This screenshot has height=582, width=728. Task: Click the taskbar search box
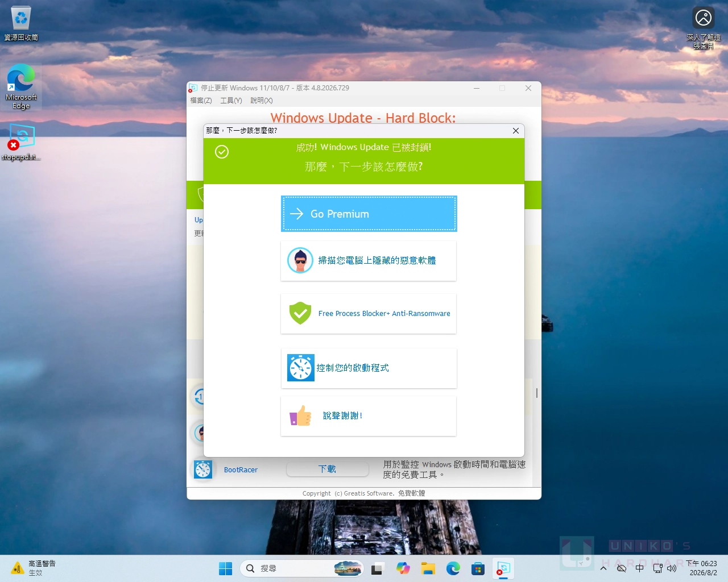tap(301, 568)
